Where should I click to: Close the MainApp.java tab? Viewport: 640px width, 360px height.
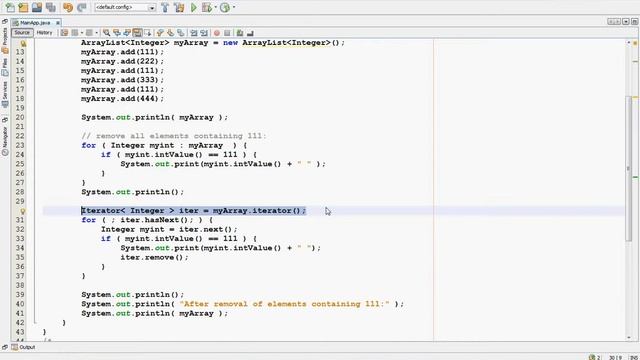[58, 23]
